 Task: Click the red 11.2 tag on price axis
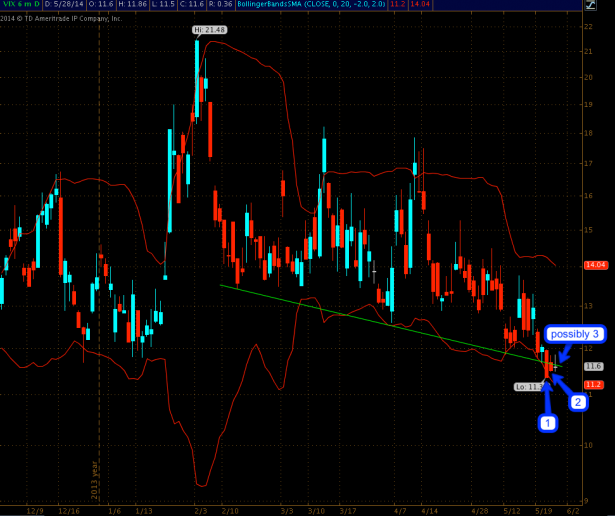593,384
